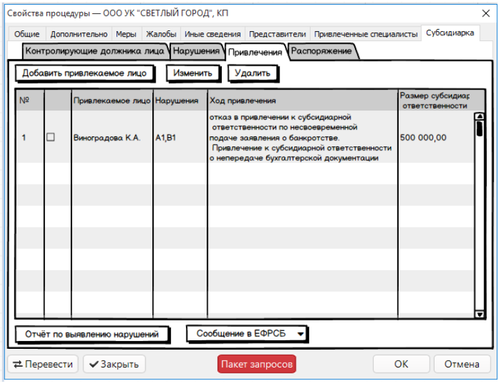Click the table scrollbar up arrow

click(x=479, y=116)
